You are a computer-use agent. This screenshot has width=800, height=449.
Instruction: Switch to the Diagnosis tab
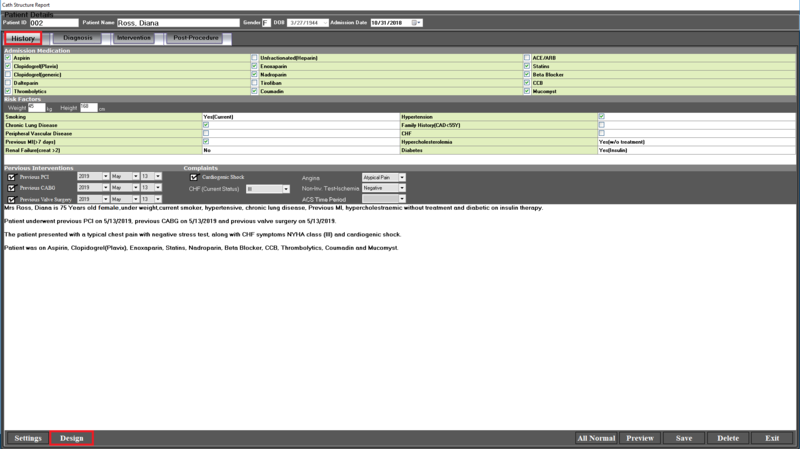[78, 38]
